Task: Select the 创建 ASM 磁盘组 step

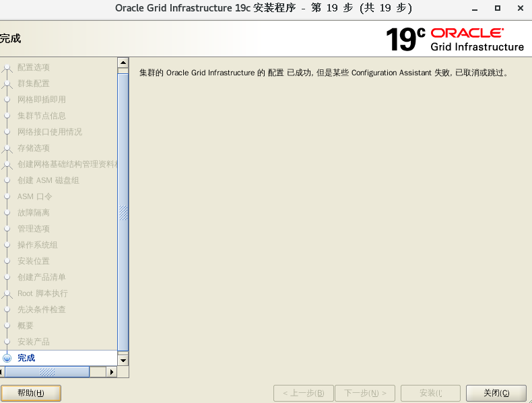Action: 48,180
